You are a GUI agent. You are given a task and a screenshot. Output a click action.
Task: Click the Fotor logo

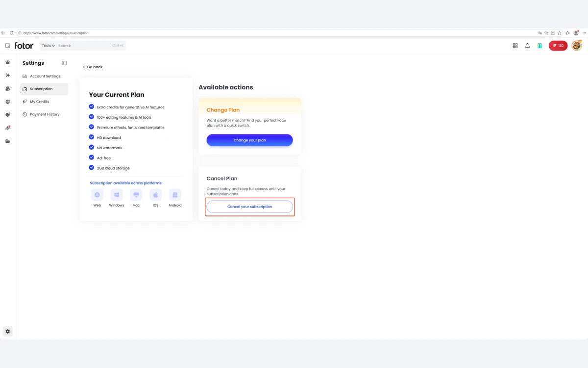[x=24, y=46]
